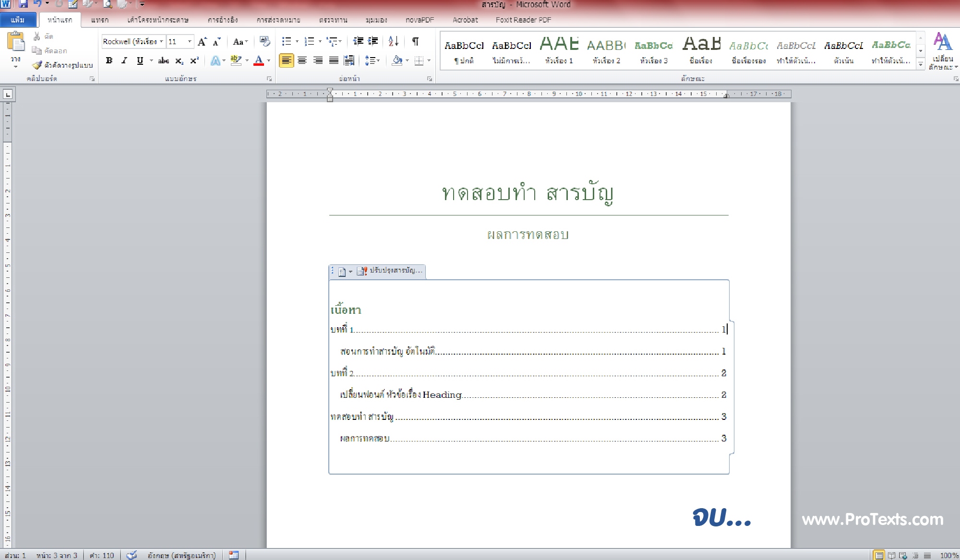This screenshot has height=560, width=960.
Task: Click the Cut scissors icon
Action: coord(37,36)
